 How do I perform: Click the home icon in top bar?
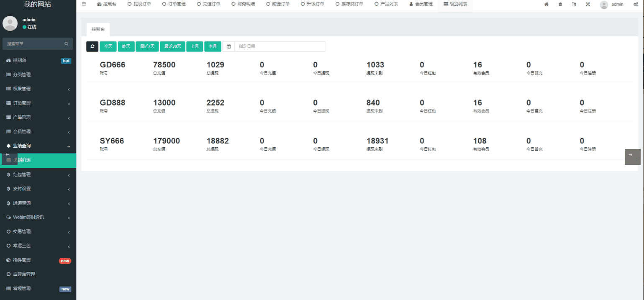tap(546, 4)
